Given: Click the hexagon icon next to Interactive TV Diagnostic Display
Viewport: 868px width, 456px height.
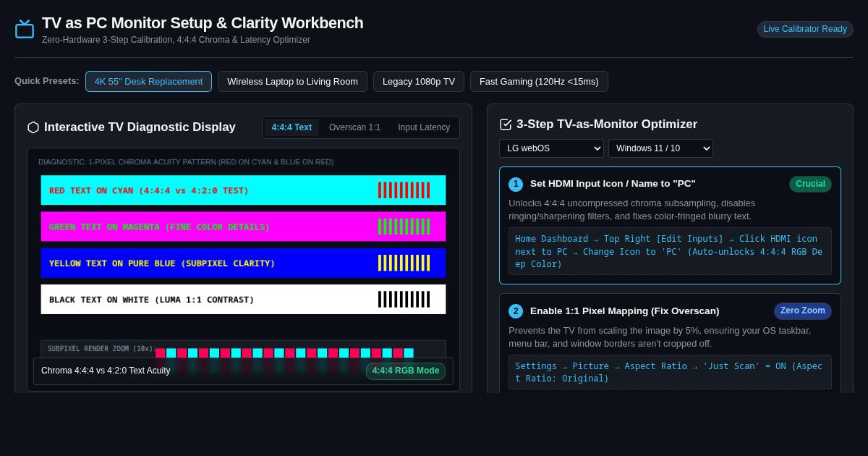Looking at the screenshot, I should pyautogui.click(x=33, y=127).
